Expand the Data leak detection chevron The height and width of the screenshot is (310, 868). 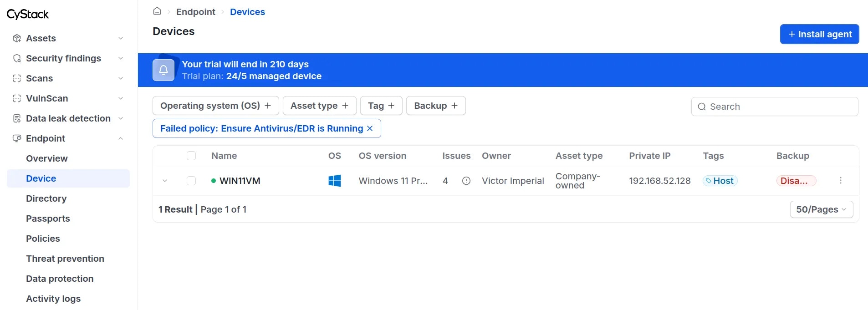[x=121, y=118]
